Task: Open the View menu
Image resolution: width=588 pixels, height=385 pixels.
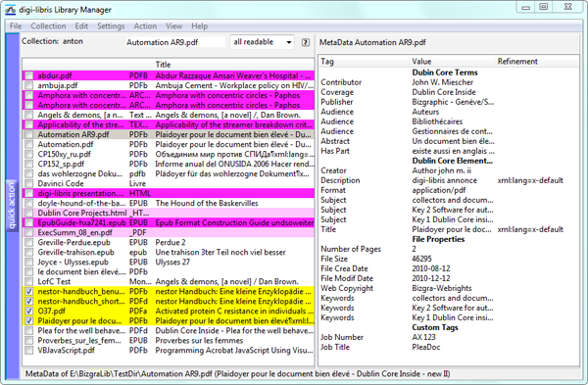Action: click(x=174, y=25)
